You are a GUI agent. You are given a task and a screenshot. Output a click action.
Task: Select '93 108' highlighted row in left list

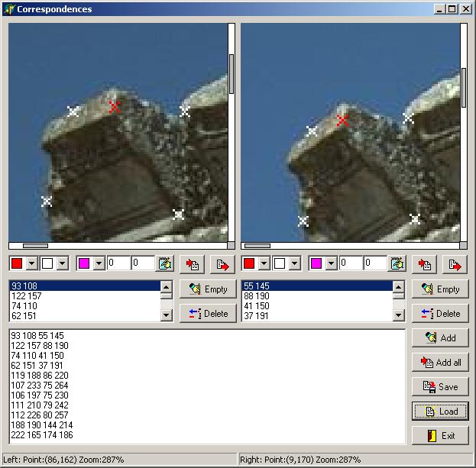(85, 286)
